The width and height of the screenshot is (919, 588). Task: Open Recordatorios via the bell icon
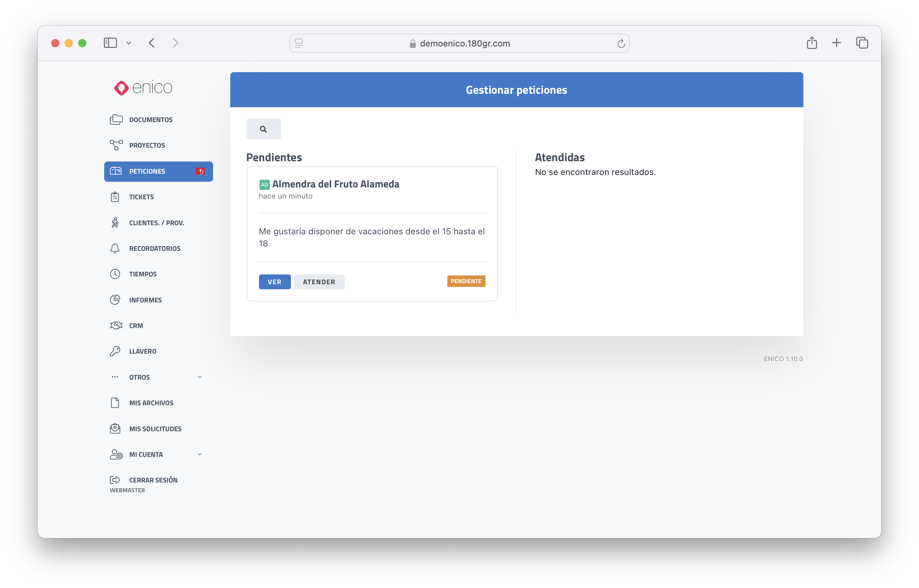115,248
